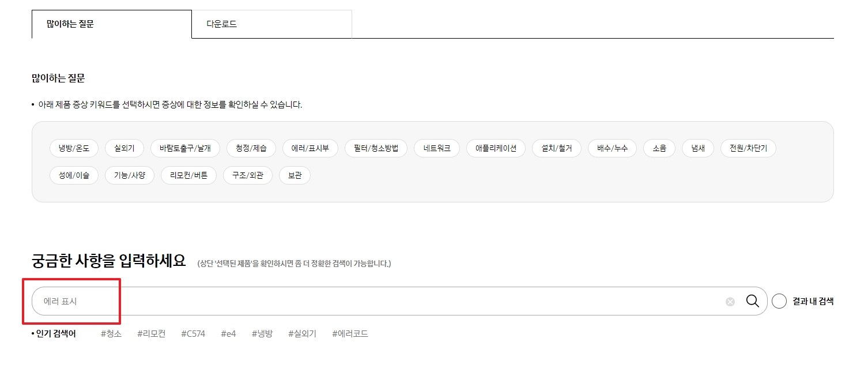This screenshot has height=387, width=868.
Task: Click the magnifier search icon
Action: [753, 300]
